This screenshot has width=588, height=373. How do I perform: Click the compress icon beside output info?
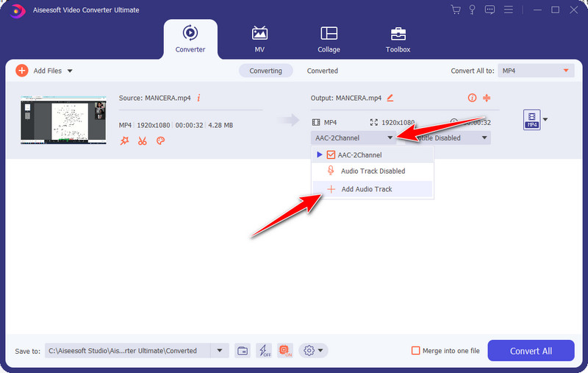pyautogui.click(x=486, y=98)
